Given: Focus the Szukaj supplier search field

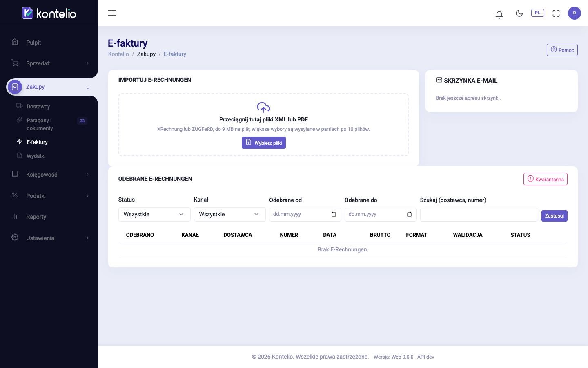Looking at the screenshot, I should 479,215.
